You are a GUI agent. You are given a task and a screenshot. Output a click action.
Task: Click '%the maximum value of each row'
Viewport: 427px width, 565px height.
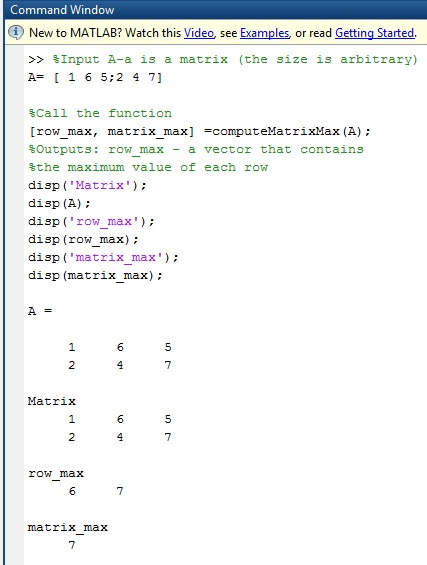coord(148,167)
